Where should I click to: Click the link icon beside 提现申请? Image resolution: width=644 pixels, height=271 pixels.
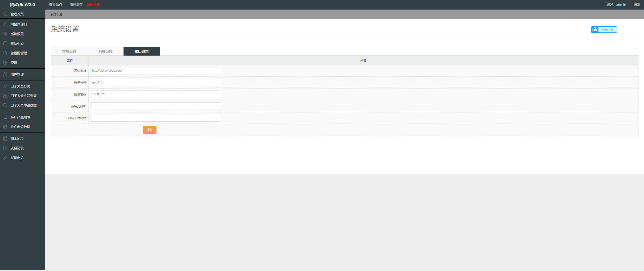point(5,158)
